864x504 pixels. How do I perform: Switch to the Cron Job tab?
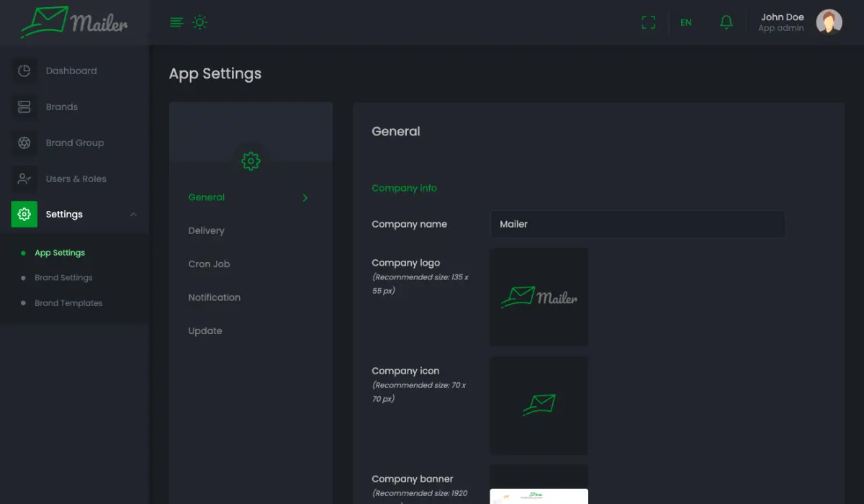point(210,264)
